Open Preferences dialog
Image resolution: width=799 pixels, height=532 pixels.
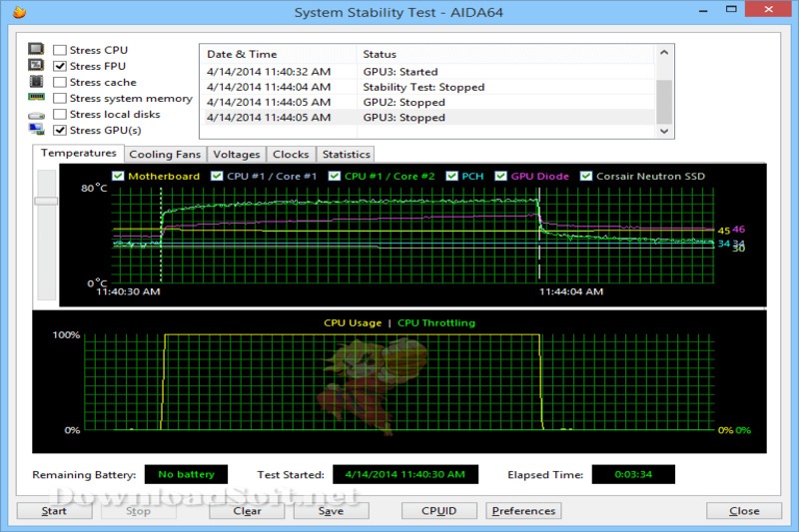coord(523,511)
